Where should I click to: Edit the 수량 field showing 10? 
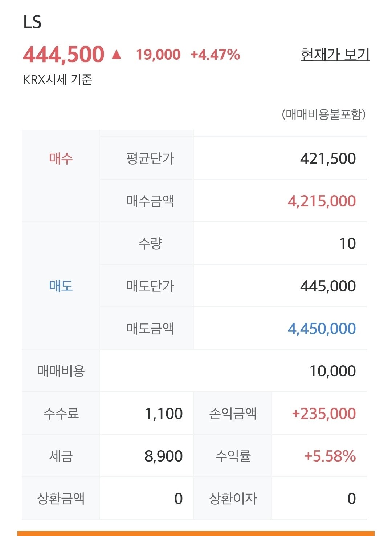click(280, 243)
